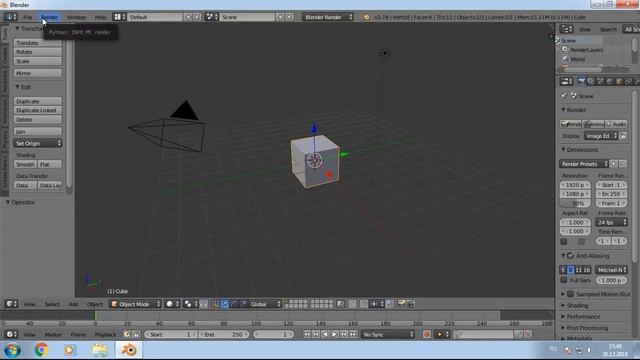Screen dimensions: 640x360
Task: Click the Rotate button
Action: [38, 52]
